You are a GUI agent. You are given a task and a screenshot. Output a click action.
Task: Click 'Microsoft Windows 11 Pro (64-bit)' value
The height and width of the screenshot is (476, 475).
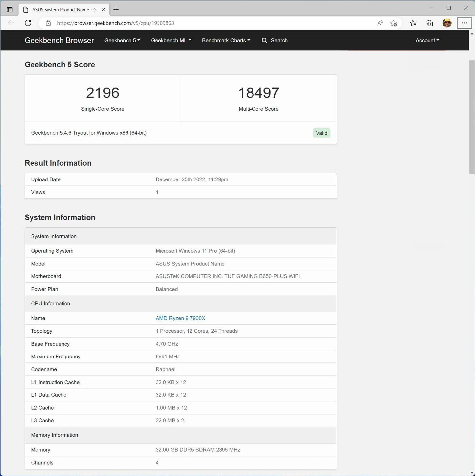pyautogui.click(x=195, y=251)
